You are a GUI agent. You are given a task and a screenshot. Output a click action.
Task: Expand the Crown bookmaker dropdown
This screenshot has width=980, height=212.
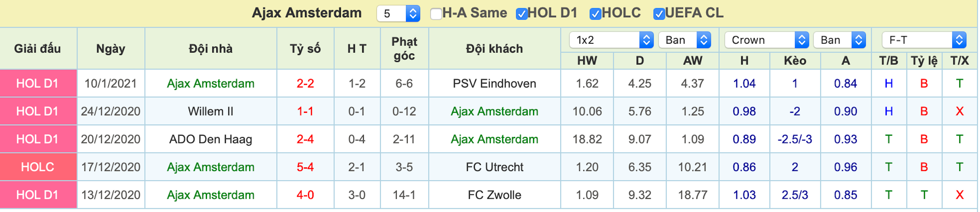pos(767,40)
